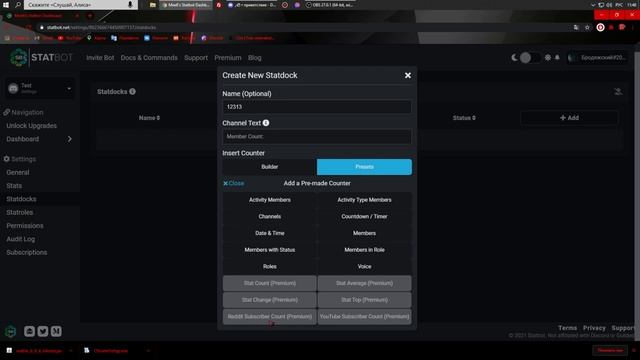Open the Test server selector dropdown
640x360 pixels.
(x=40, y=88)
